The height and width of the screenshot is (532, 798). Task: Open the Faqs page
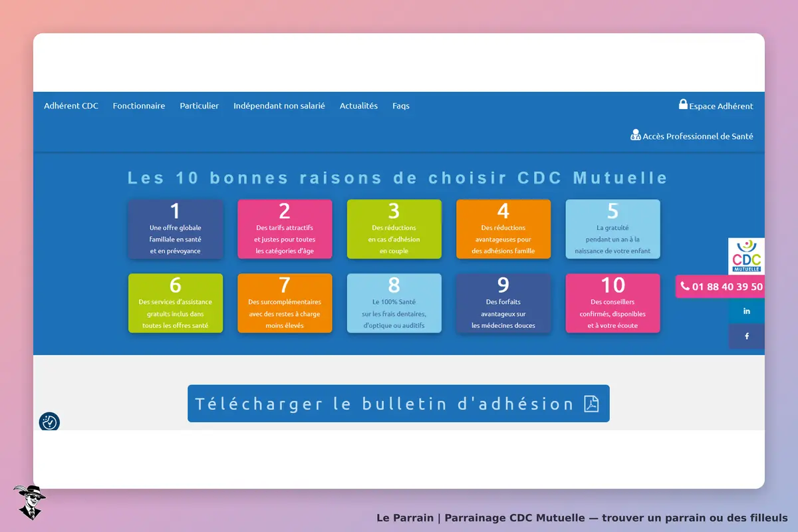[401, 106]
